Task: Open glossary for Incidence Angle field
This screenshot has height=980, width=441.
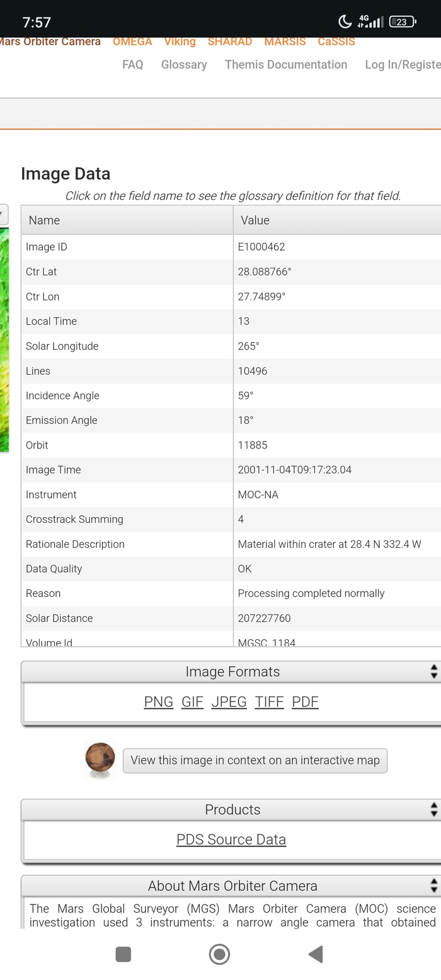Action: point(62,396)
